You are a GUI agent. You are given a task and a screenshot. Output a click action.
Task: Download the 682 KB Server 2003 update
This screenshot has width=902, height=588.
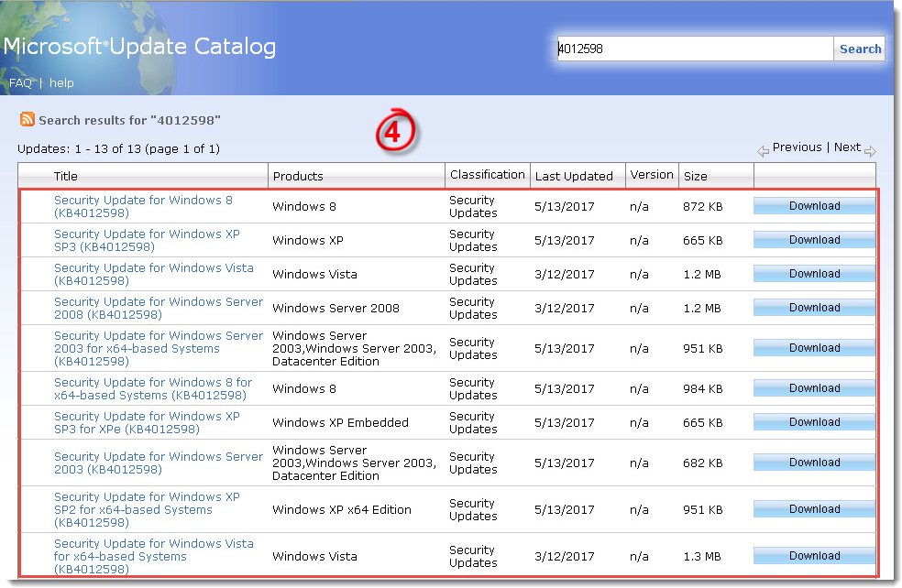pyautogui.click(x=814, y=463)
